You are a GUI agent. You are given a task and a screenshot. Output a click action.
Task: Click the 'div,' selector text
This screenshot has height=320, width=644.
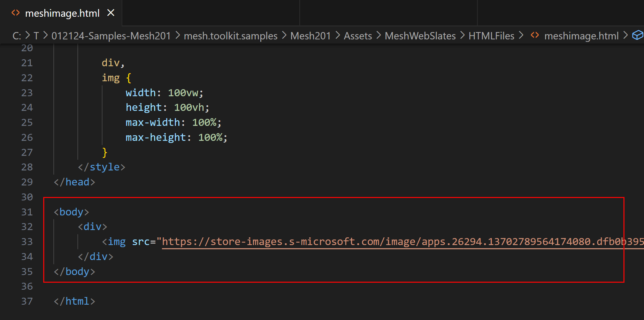pos(113,63)
